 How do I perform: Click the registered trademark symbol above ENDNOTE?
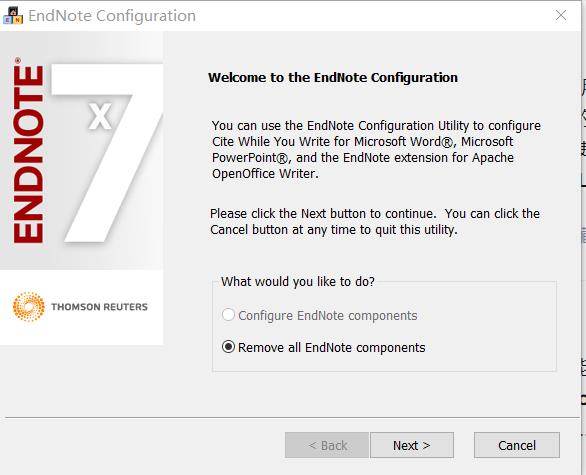(x=18, y=60)
